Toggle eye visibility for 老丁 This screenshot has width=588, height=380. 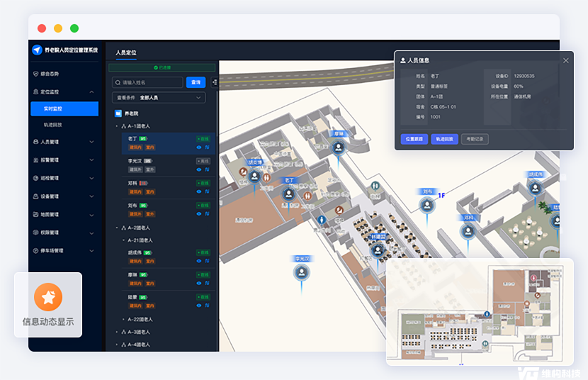199,148
